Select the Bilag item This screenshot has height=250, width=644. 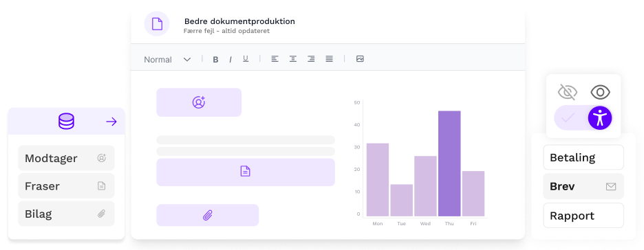coord(66,214)
